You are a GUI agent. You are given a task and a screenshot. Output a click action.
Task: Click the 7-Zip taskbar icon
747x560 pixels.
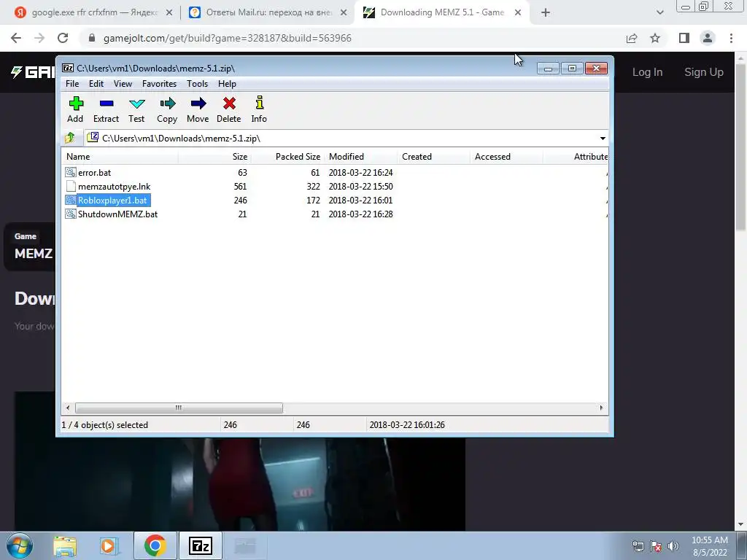pos(200,545)
